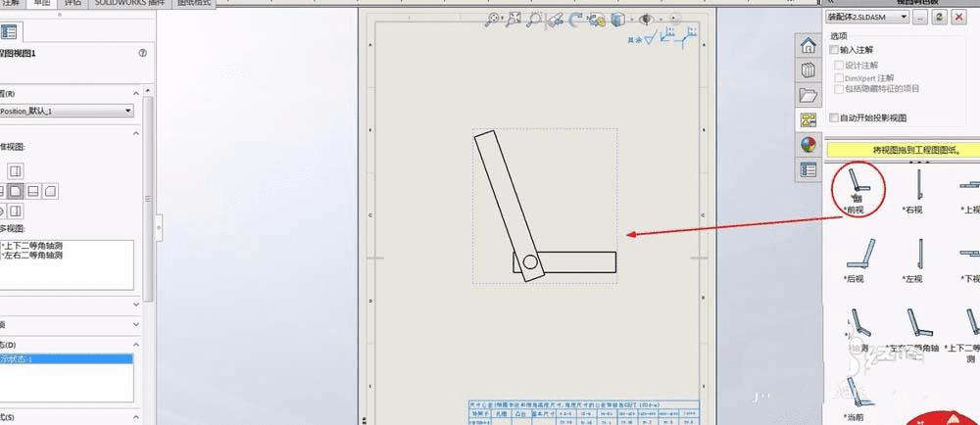This screenshot has height=425, width=980.
Task: Select the *下视 view thumbnail
Action: (969, 264)
